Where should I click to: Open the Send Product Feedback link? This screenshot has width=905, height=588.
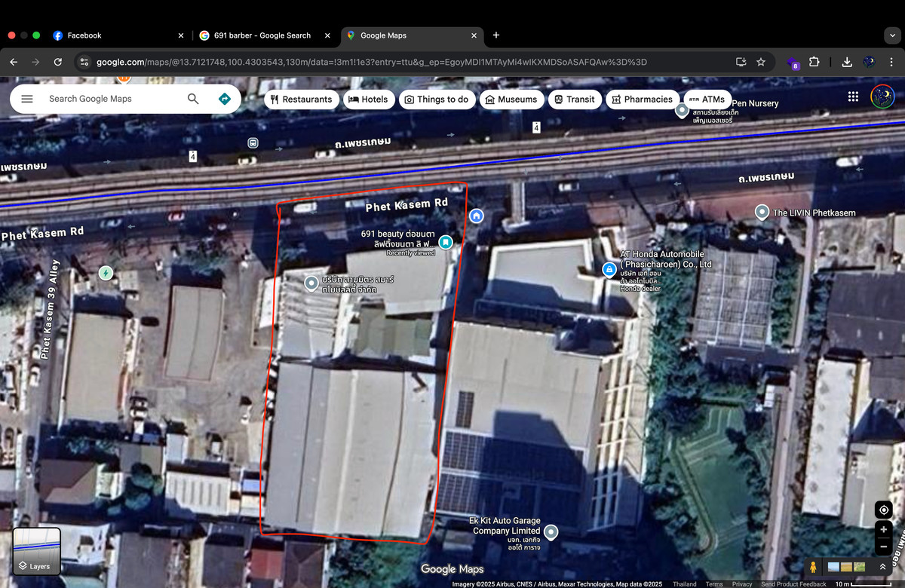793,583
